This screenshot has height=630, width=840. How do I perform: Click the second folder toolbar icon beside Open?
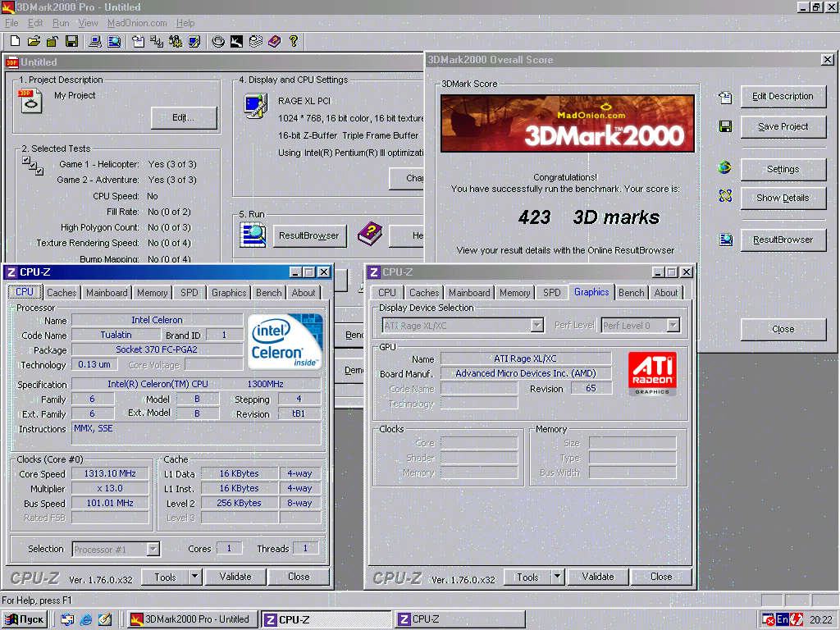point(52,41)
